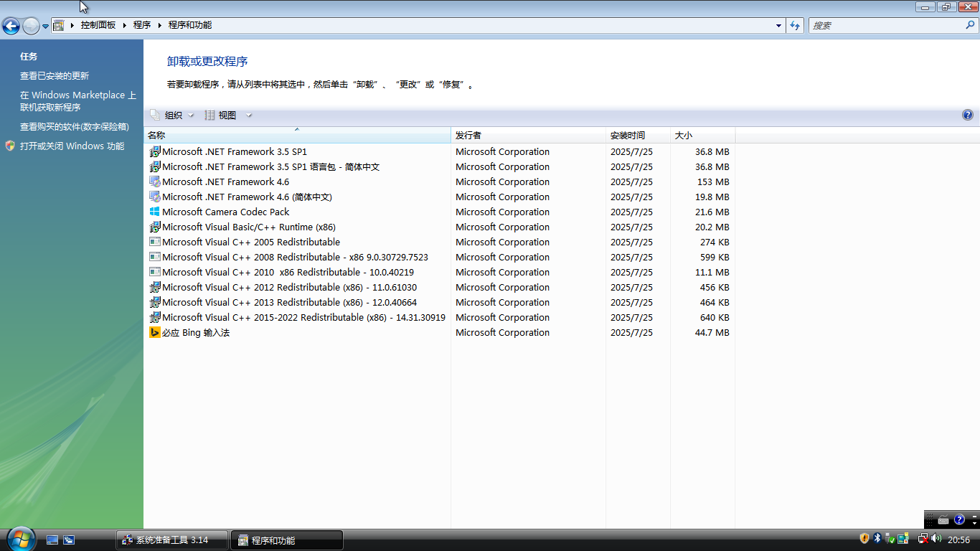Select Visual C++ 2005 Redistributable icon
Viewport: 980px width, 551px height.
click(154, 242)
